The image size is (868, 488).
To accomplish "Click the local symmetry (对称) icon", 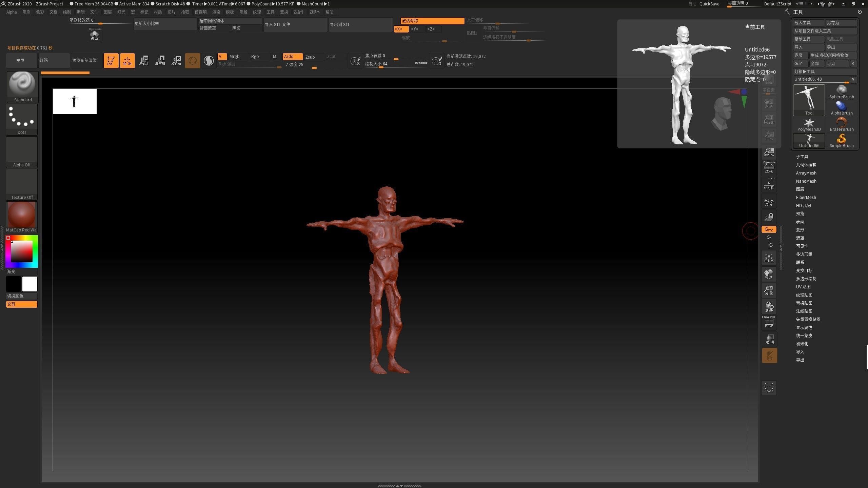I will [x=769, y=202].
